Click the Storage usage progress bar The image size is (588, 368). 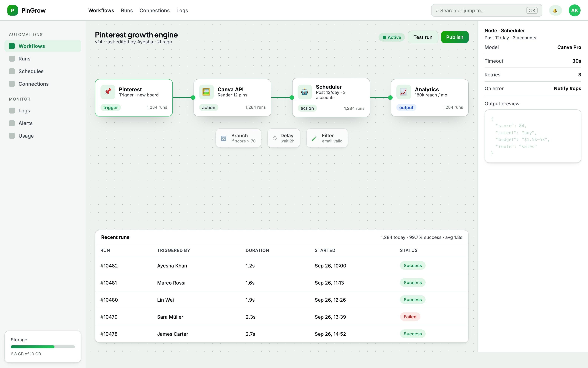point(43,347)
